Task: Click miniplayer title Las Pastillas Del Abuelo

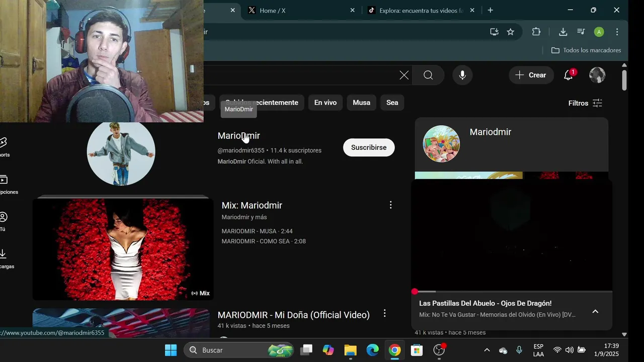Action: point(485,303)
